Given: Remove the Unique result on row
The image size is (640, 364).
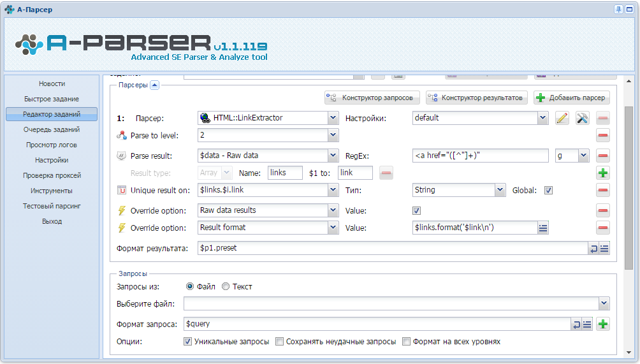Looking at the screenshot, I should [x=603, y=190].
